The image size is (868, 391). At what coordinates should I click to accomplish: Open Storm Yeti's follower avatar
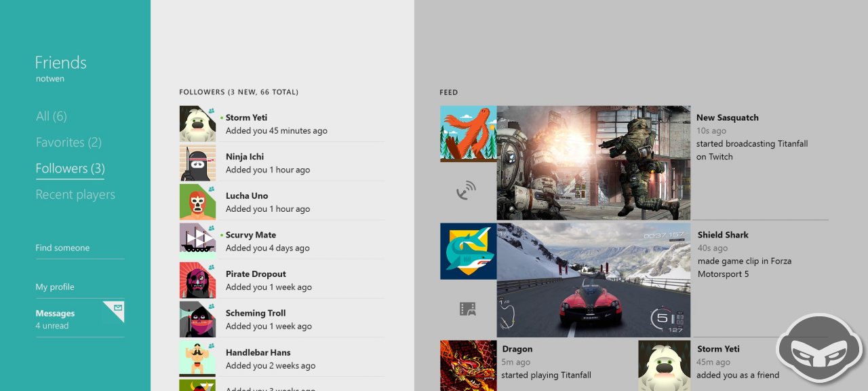pos(197,124)
